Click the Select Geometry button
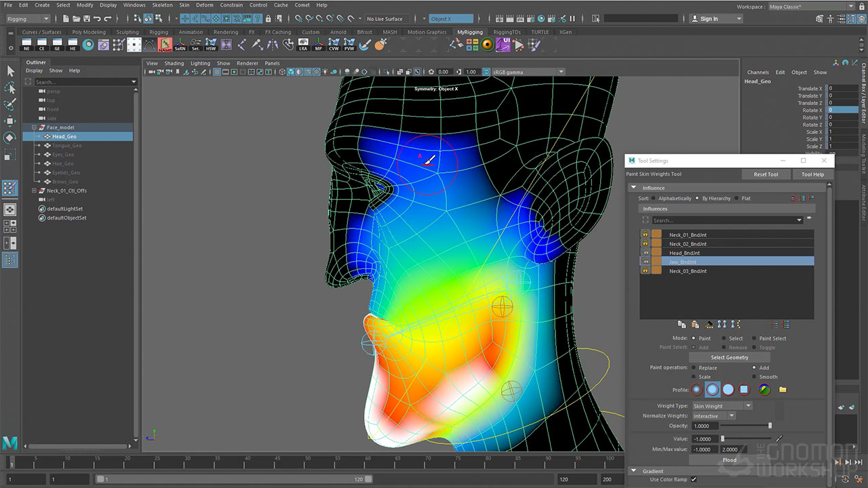This screenshot has height=488, width=868. (729, 357)
